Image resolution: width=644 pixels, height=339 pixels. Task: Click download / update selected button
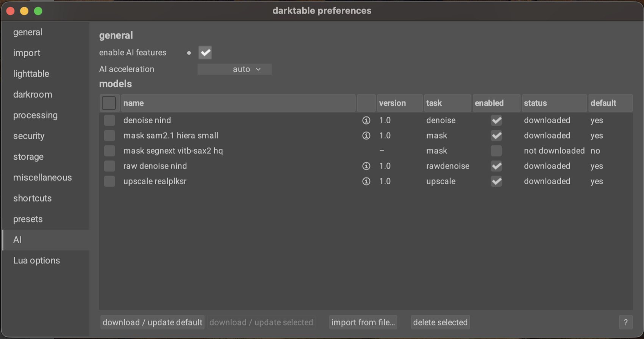(261, 322)
